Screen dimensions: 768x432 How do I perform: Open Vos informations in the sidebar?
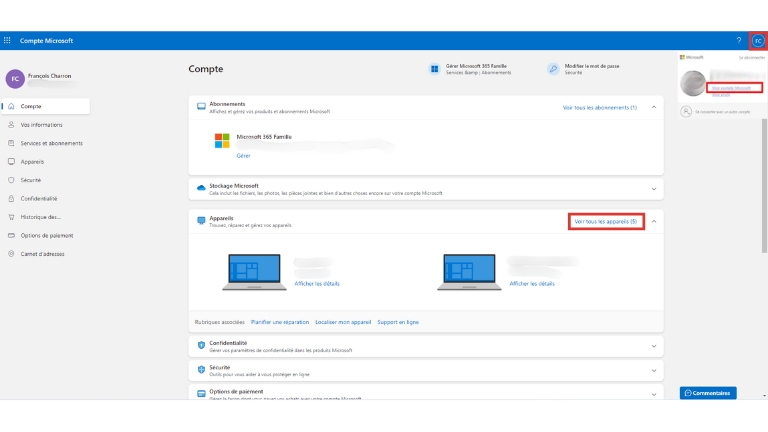[x=41, y=125]
